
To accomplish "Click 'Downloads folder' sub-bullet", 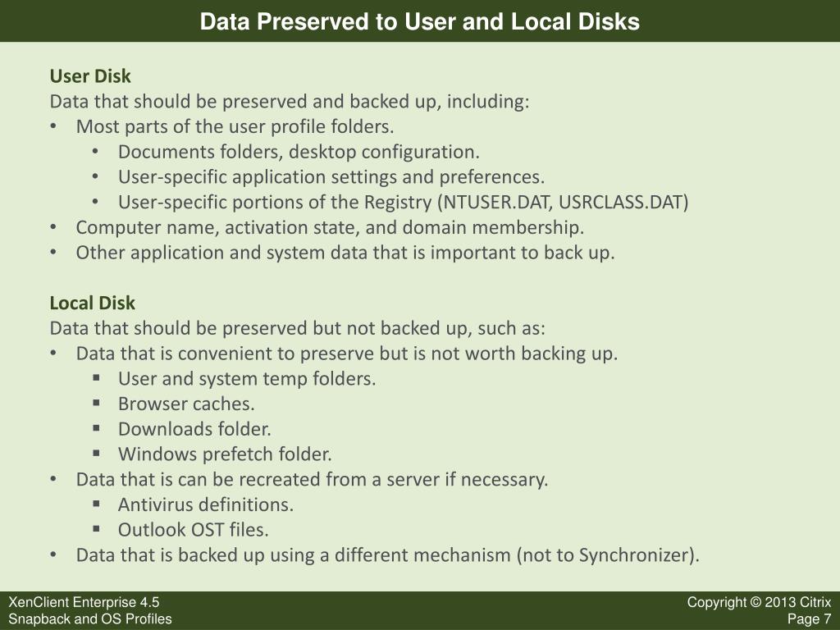I will click(194, 429).
